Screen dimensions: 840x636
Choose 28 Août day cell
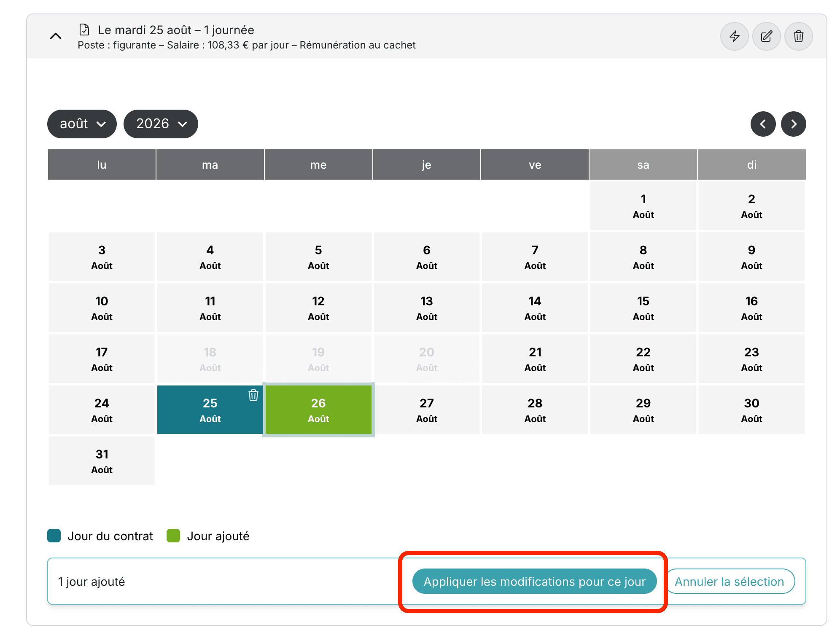[x=535, y=410]
